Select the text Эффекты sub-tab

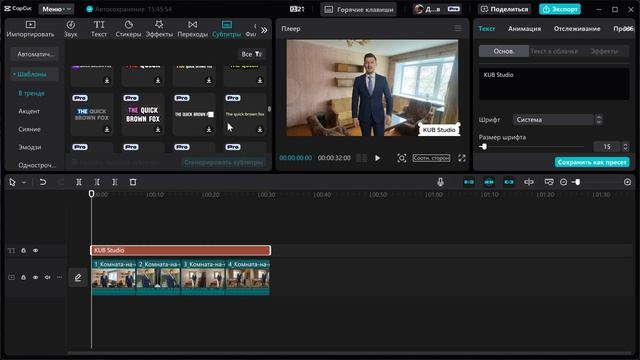[604, 51]
